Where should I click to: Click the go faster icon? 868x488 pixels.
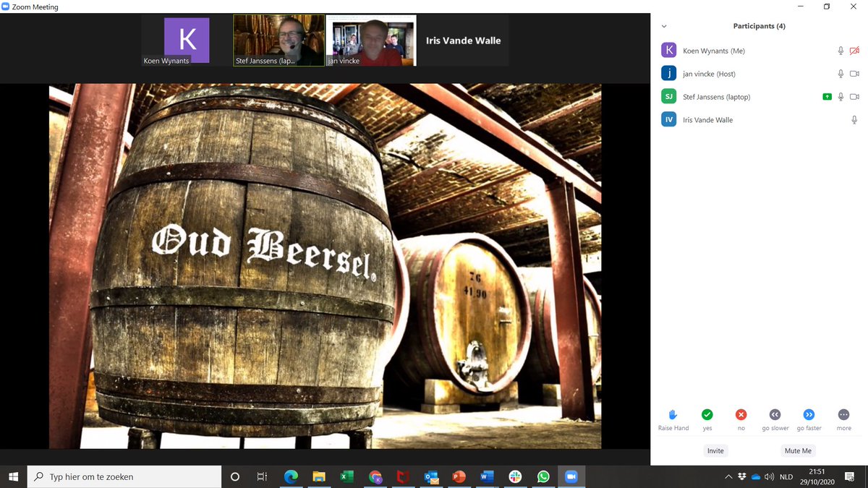coord(809,414)
